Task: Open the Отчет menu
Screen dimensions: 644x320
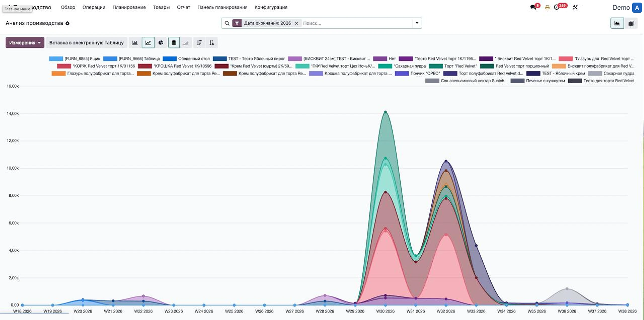Action: pyautogui.click(x=183, y=7)
